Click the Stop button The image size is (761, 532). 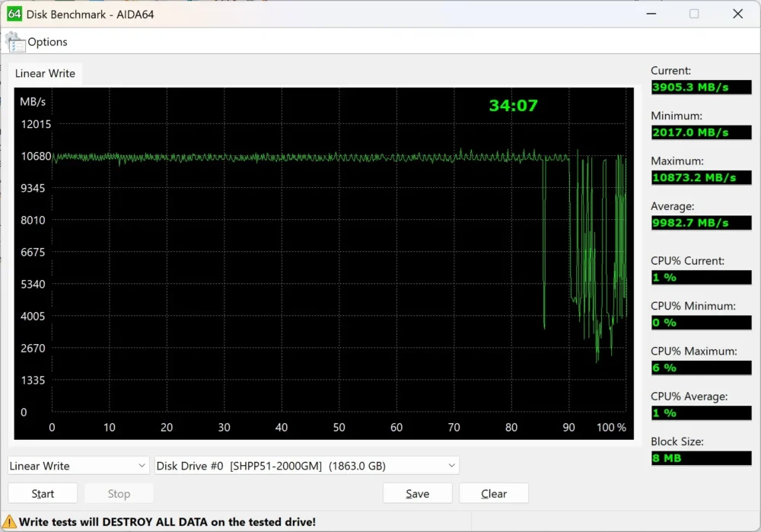pyautogui.click(x=119, y=494)
